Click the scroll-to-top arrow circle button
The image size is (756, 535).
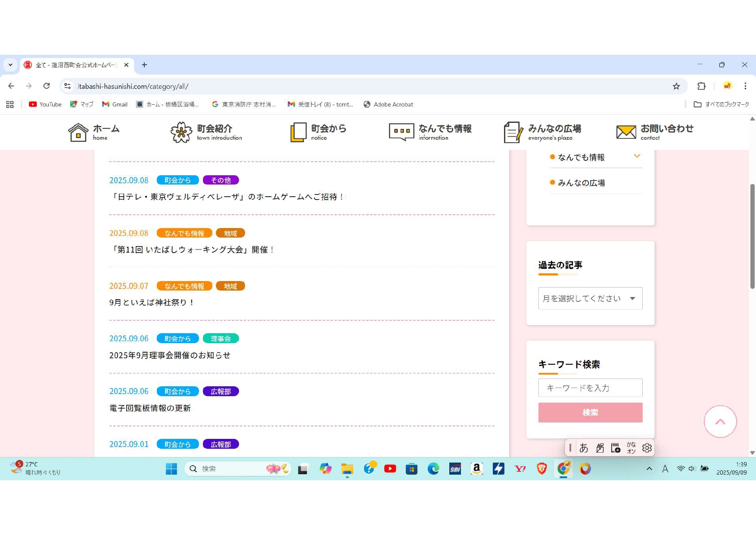click(x=720, y=422)
